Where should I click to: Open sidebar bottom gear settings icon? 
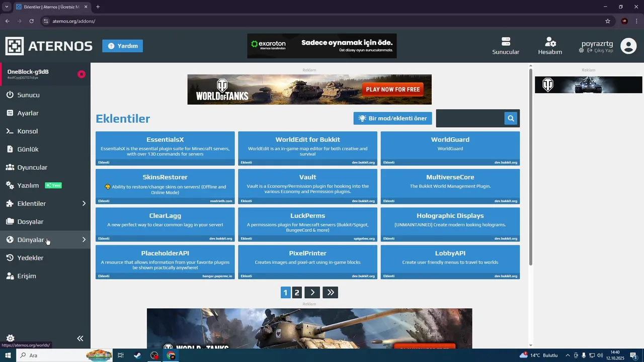point(10,338)
